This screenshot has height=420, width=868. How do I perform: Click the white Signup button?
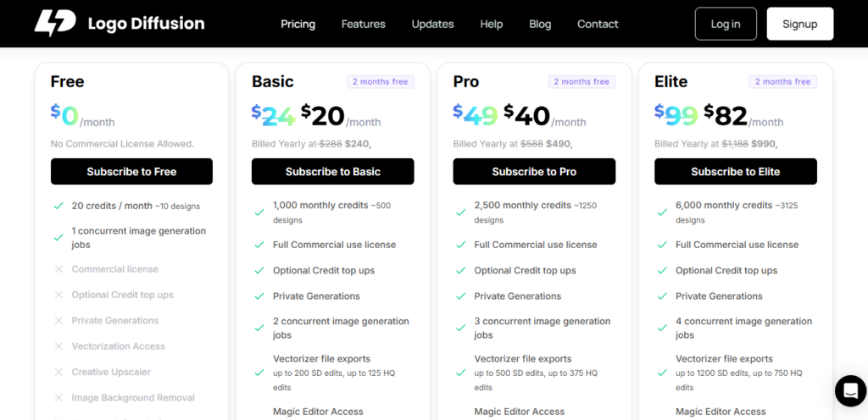tap(799, 24)
